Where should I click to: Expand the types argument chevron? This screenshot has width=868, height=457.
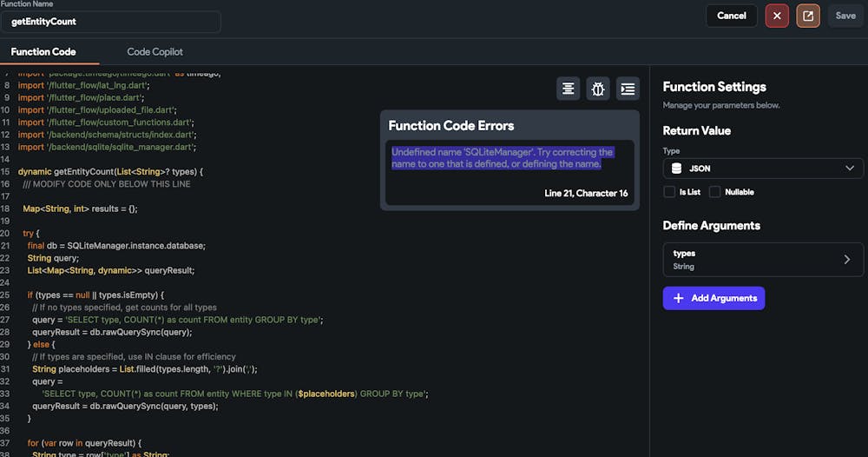(x=847, y=260)
